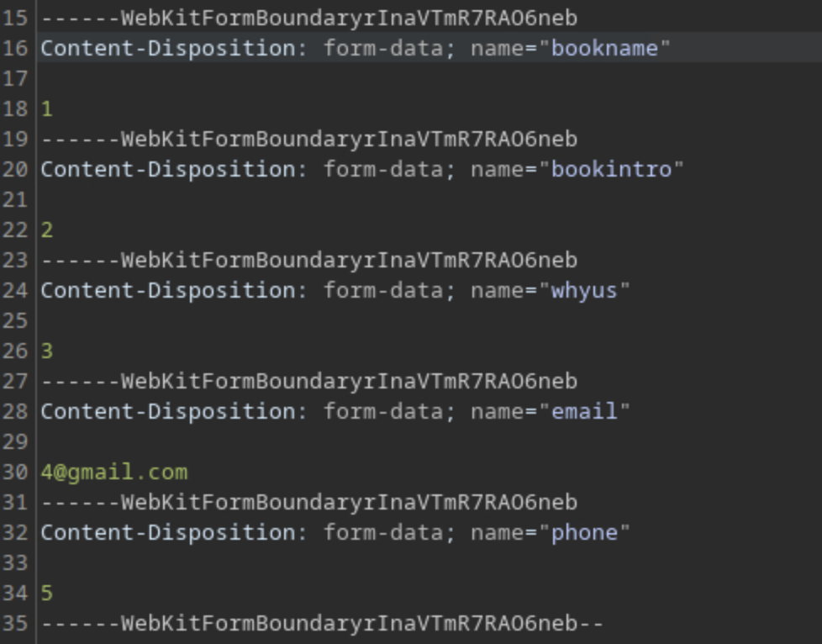Click gutter line number 29
This screenshot has width=822, height=644.
click(x=16, y=441)
